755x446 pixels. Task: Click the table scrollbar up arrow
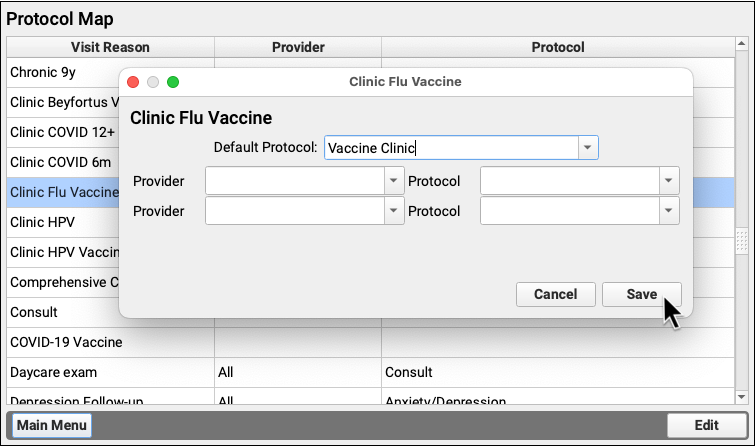(x=742, y=44)
